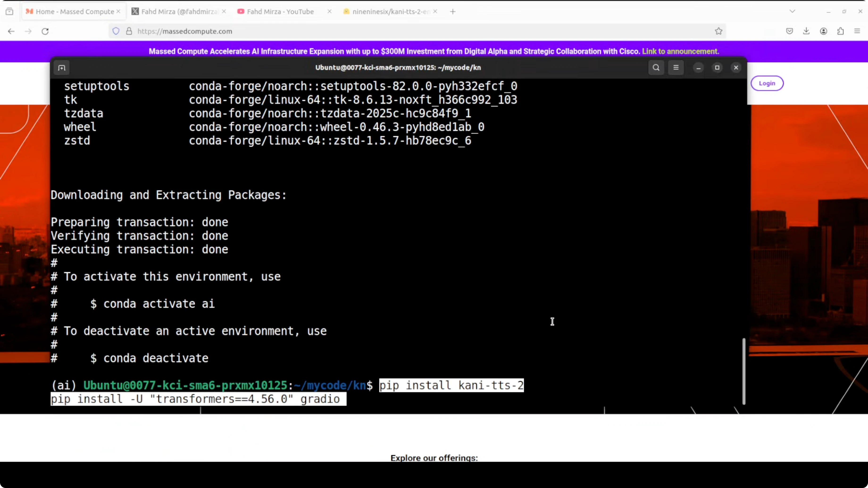
Task: Open the Firefox application menu
Action: [x=857, y=31]
